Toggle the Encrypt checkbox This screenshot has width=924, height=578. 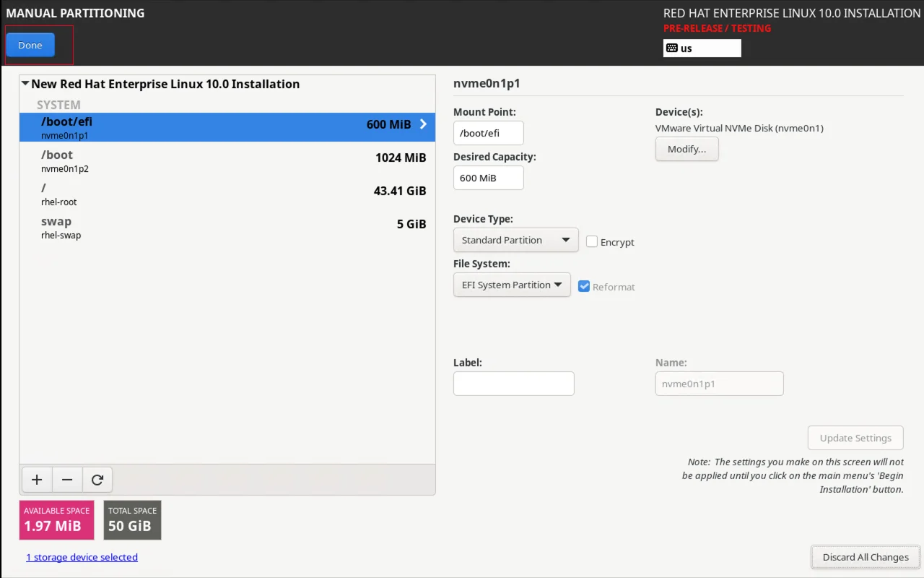coord(592,242)
